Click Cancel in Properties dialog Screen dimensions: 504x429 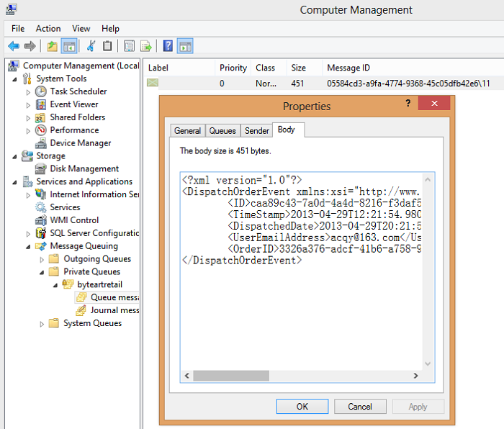[x=360, y=407]
